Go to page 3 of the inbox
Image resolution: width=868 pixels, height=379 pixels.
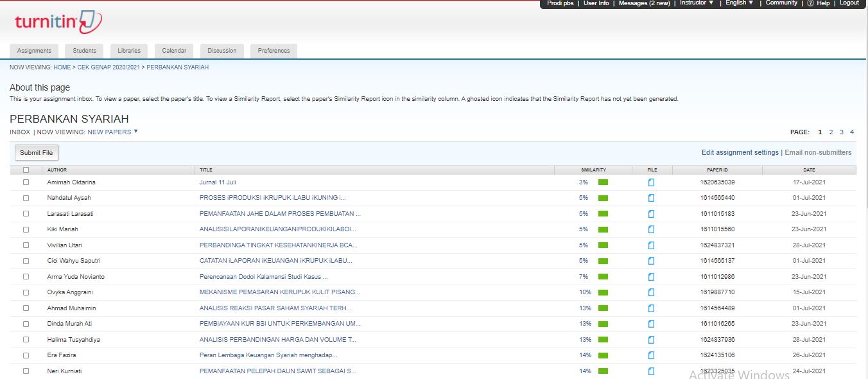(x=841, y=132)
